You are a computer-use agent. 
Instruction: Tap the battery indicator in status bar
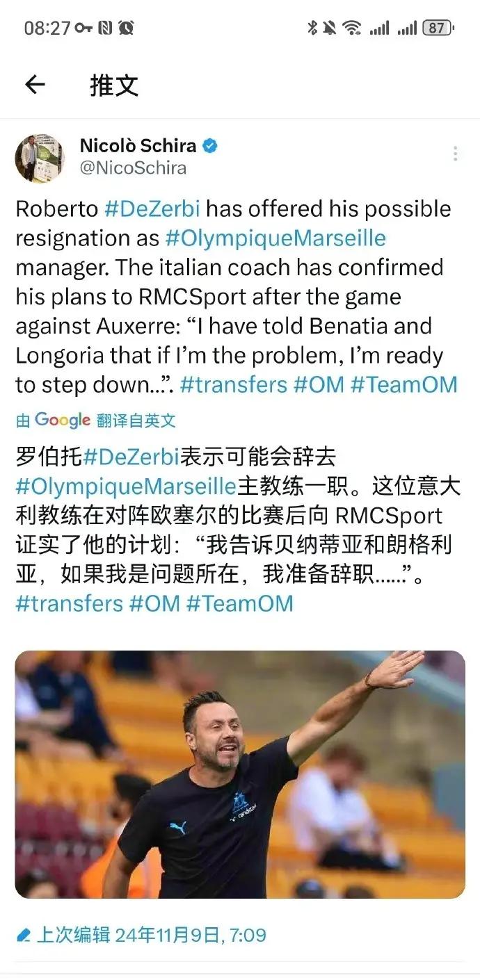pyautogui.click(x=438, y=28)
